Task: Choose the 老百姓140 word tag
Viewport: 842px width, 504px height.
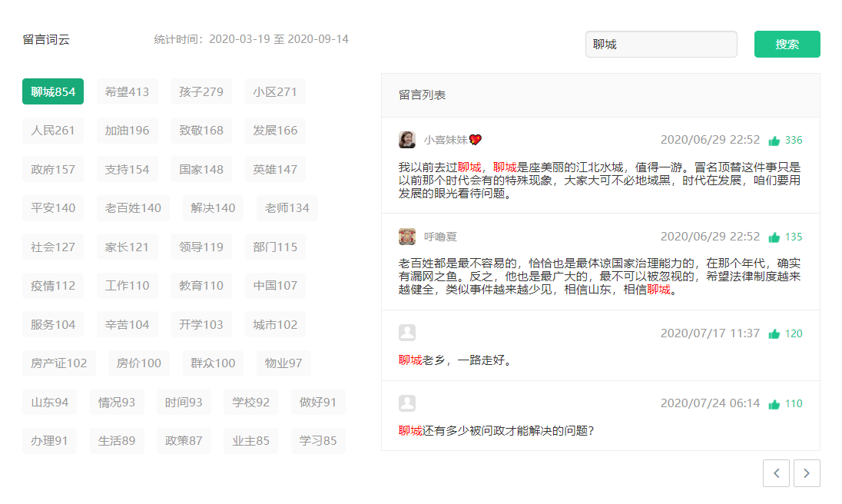Action: coord(133,207)
